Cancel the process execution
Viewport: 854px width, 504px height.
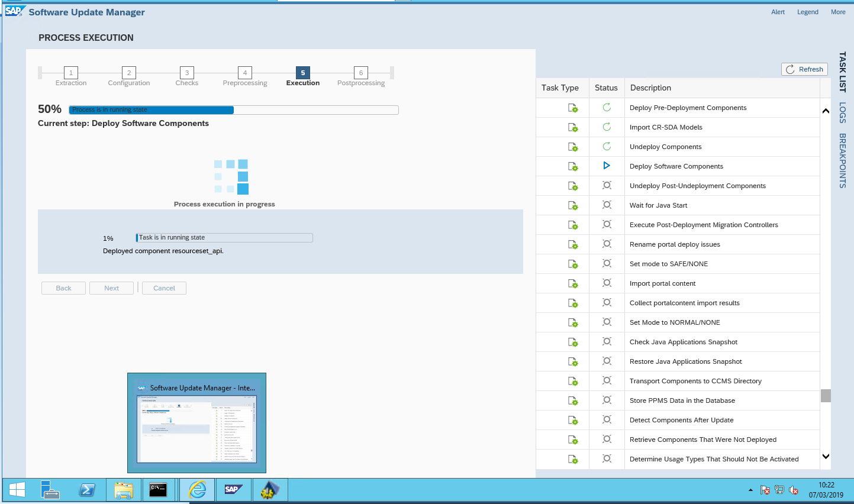pos(164,288)
